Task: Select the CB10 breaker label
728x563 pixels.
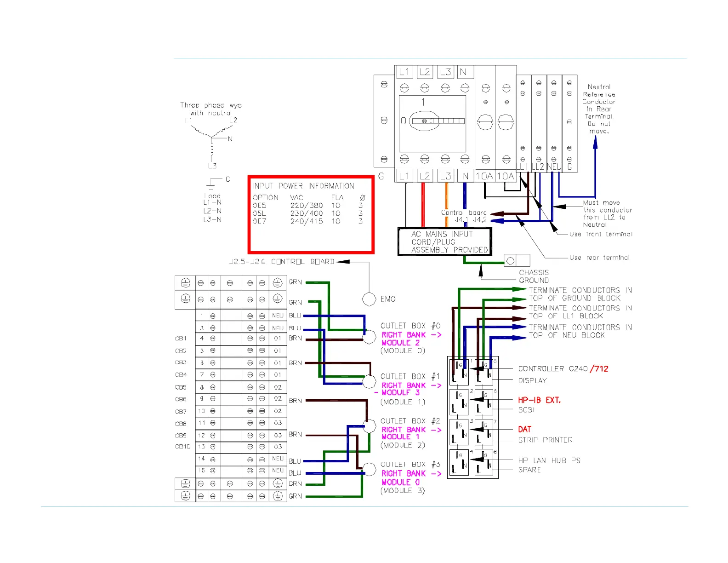Action: (183, 447)
